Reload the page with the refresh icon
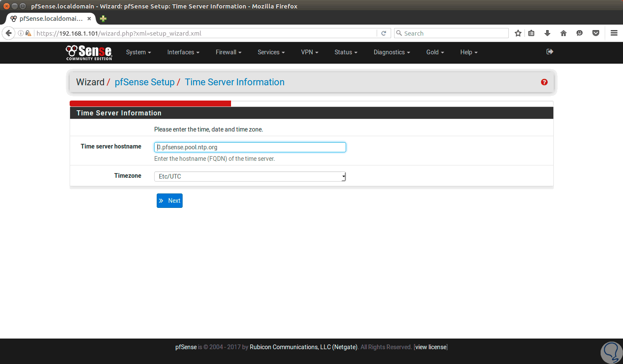 pyautogui.click(x=383, y=33)
